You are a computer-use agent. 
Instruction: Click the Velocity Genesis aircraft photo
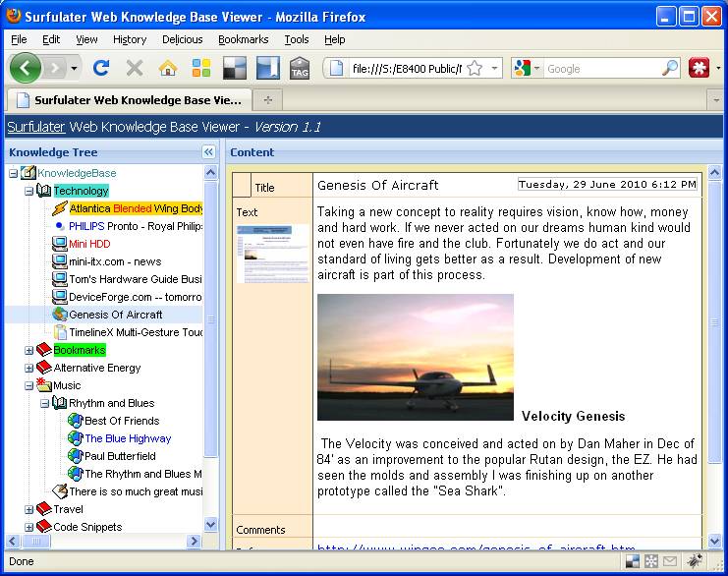(x=416, y=357)
